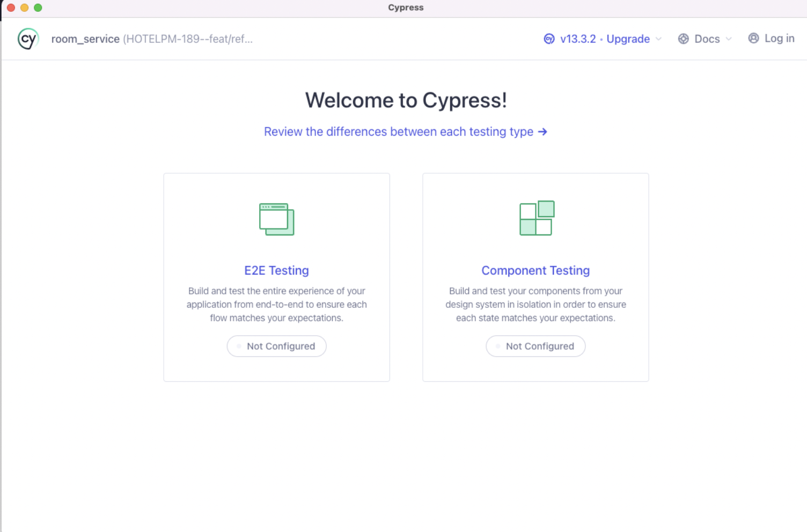Click Not Configured badge under E2E Testing

(276, 346)
